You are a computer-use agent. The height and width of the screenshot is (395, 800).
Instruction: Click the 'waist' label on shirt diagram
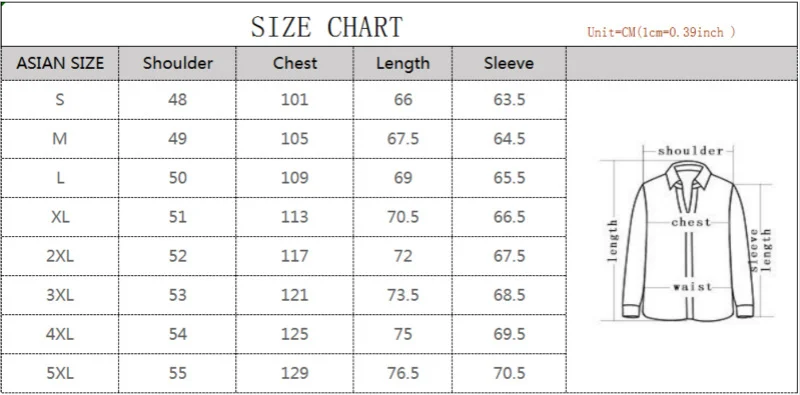point(692,287)
